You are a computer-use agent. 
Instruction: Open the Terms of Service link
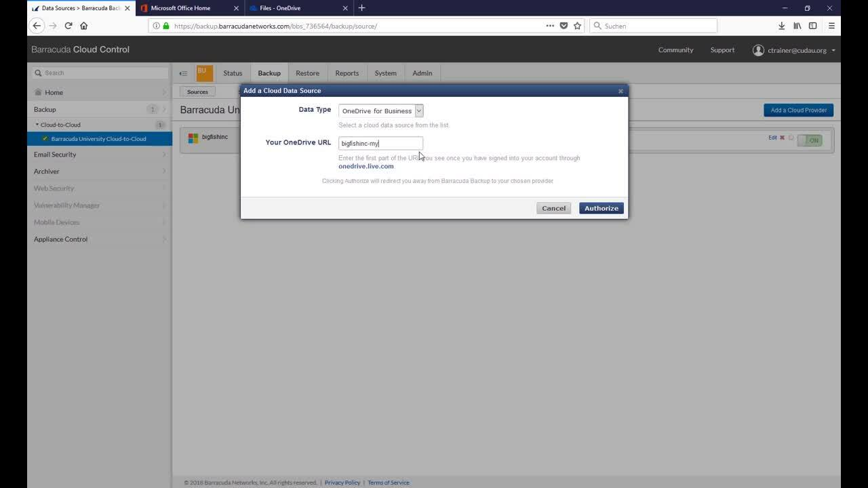(x=389, y=483)
